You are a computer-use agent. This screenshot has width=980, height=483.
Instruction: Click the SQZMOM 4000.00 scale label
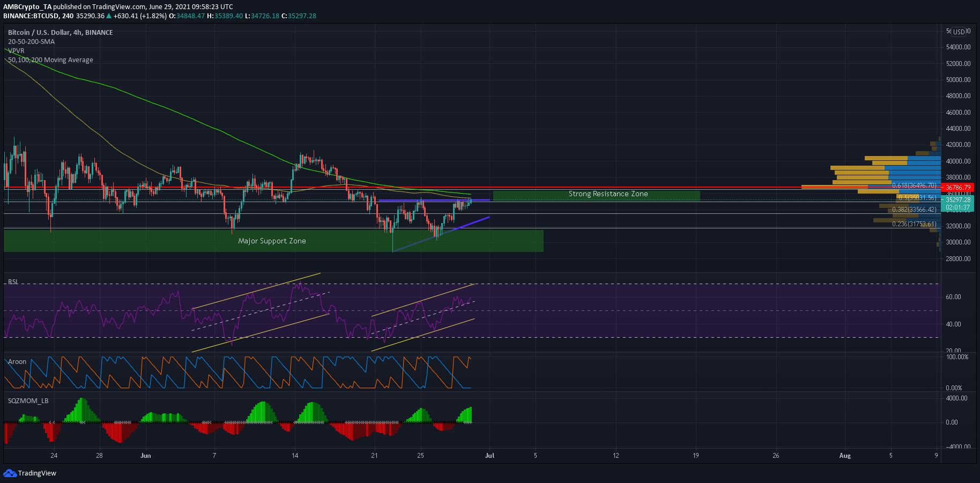tap(956, 398)
